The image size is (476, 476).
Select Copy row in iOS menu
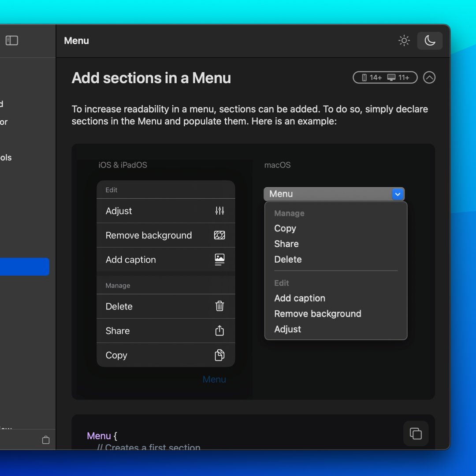point(166,355)
